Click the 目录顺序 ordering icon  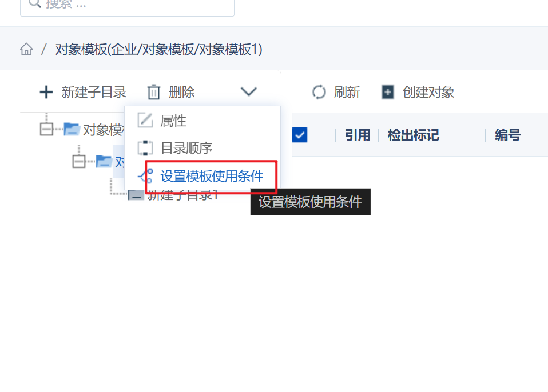pos(145,148)
